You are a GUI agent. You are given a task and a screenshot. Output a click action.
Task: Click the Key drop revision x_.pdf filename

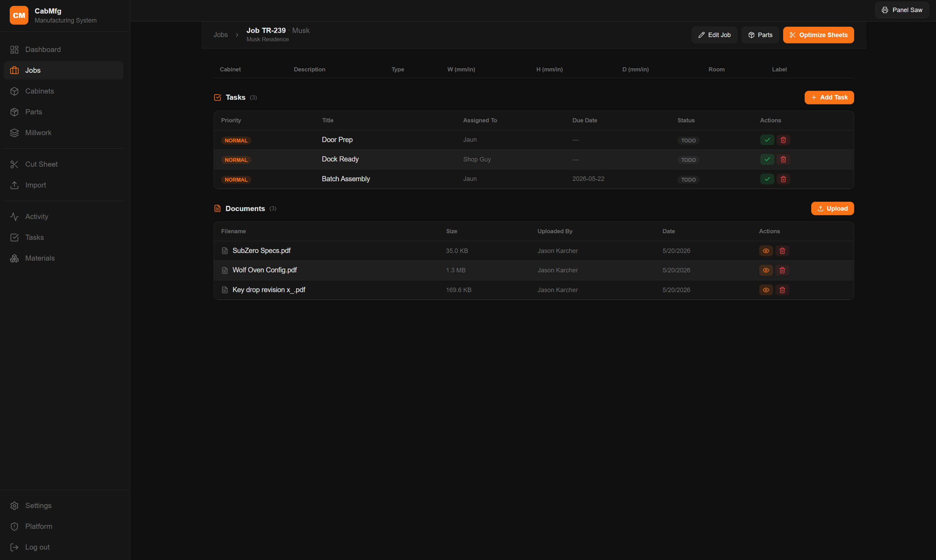coord(269,290)
